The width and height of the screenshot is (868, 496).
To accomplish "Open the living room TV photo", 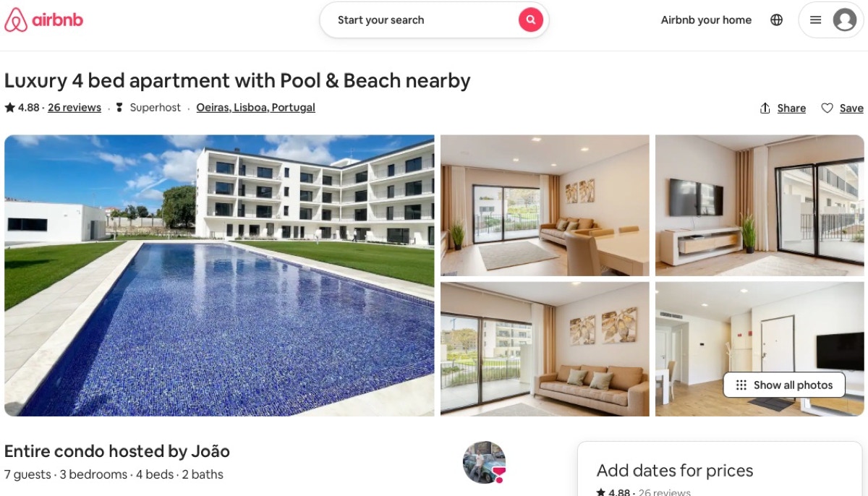I will pos(759,205).
